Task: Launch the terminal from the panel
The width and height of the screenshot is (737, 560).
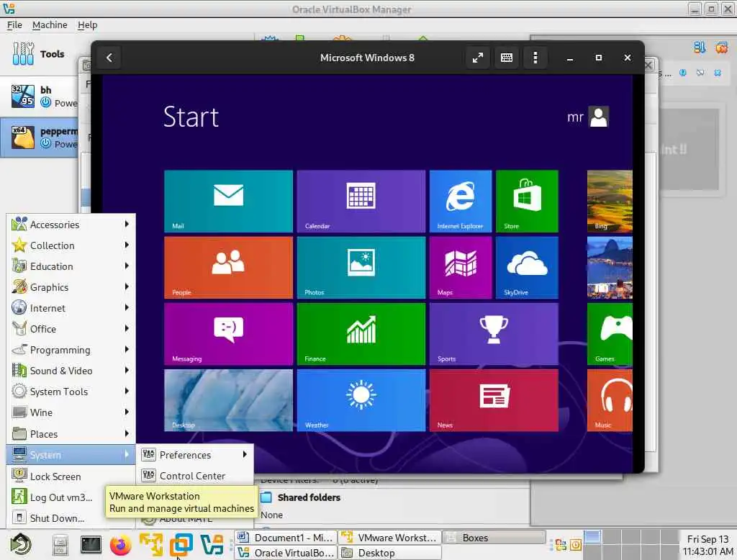Action: (x=91, y=544)
